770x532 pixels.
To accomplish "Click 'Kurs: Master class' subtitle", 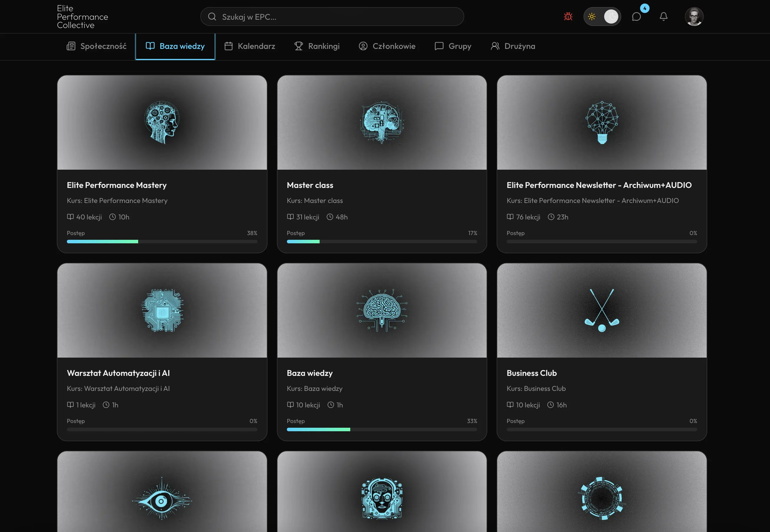I will click(315, 201).
